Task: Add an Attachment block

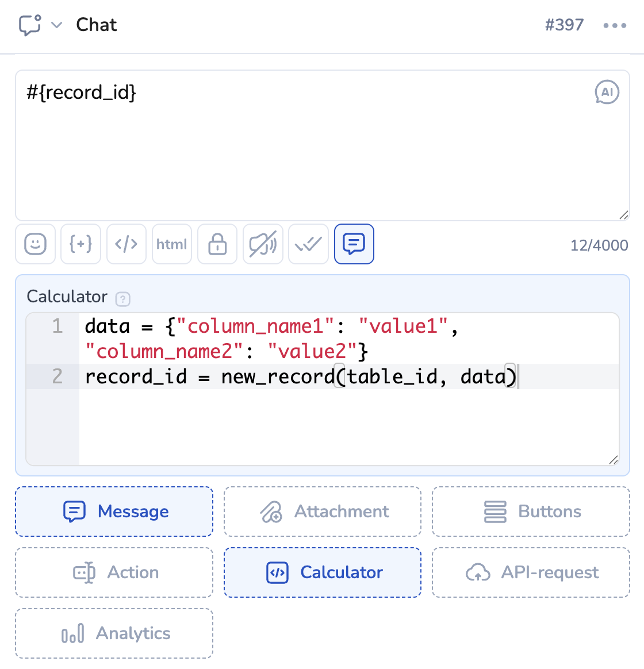Action: pos(323,512)
